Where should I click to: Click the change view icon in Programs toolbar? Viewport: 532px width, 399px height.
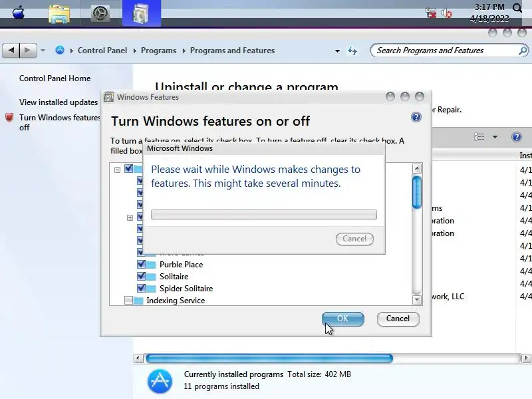[479, 137]
